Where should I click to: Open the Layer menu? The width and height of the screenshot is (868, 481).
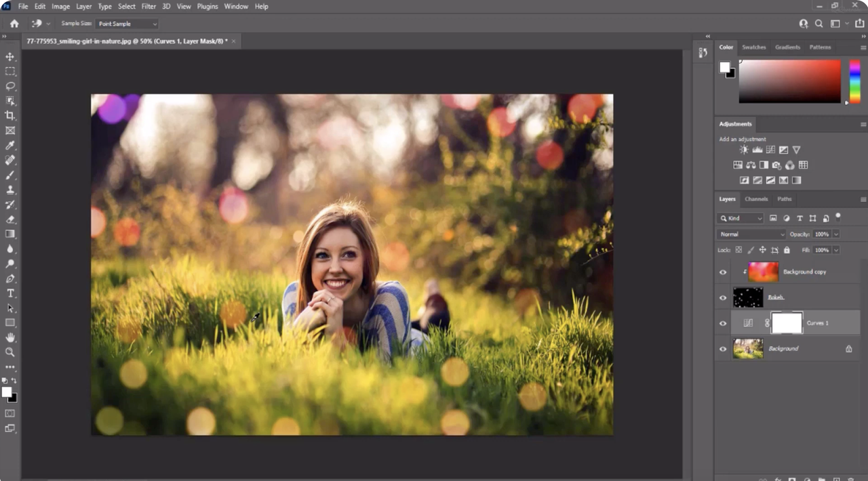coord(84,6)
